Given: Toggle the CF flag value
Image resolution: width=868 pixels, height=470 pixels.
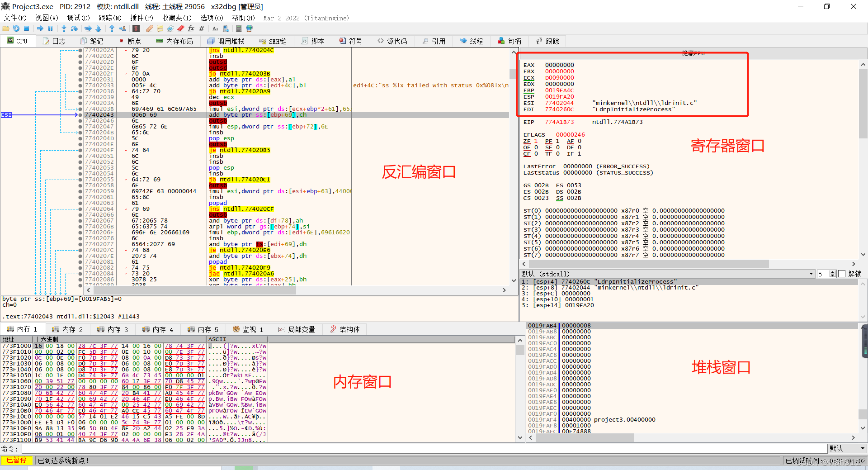Looking at the screenshot, I should coord(536,154).
